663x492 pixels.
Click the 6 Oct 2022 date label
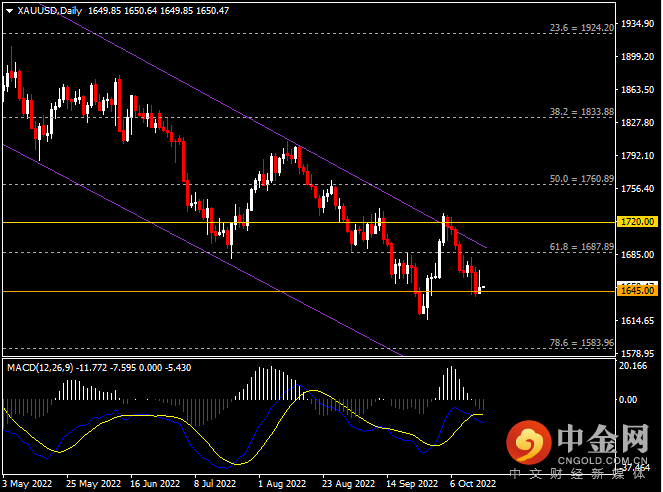(473, 484)
